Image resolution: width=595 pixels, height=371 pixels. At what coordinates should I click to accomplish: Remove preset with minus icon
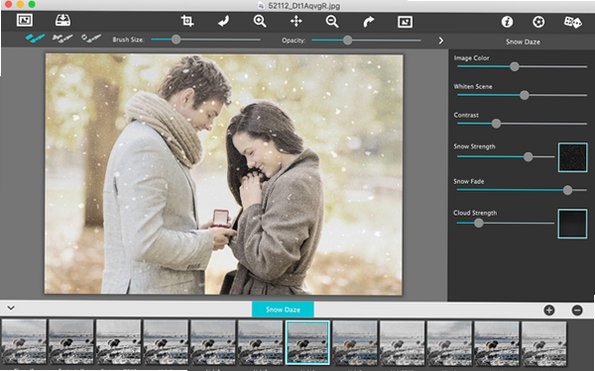click(577, 310)
